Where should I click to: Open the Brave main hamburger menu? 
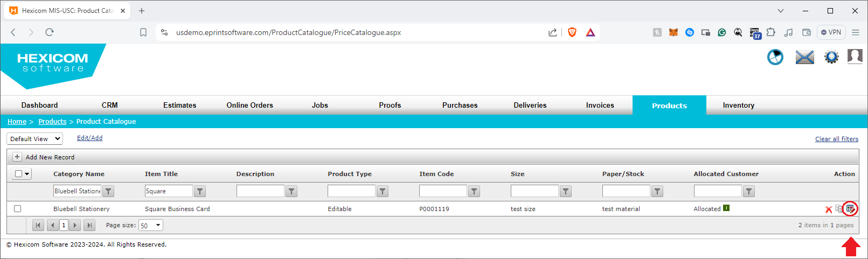click(856, 32)
